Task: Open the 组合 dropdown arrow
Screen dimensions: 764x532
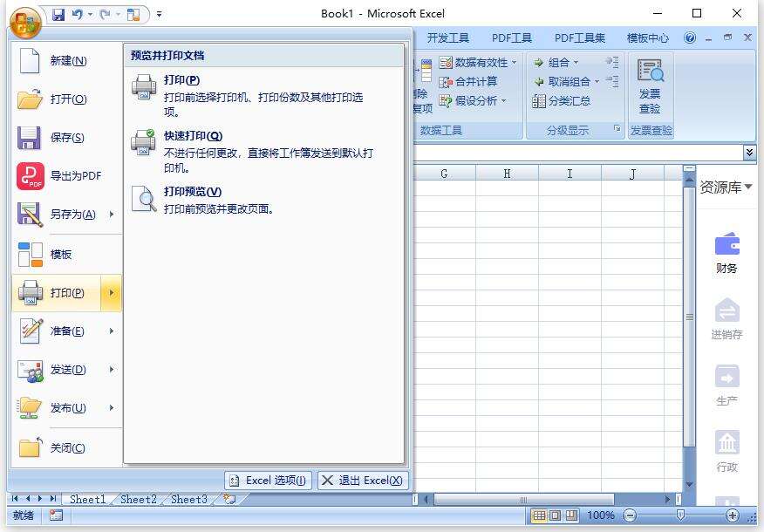Action: (x=576, y=63)
